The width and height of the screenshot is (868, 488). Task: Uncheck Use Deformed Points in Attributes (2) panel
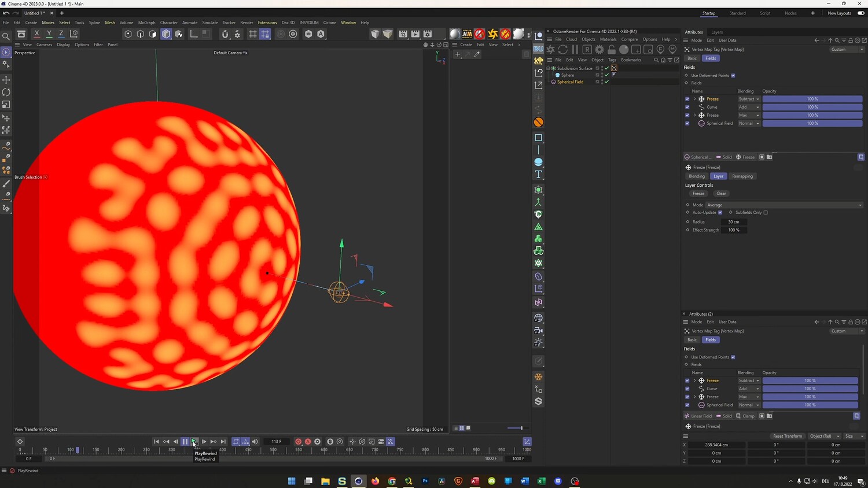pos(733,357)
